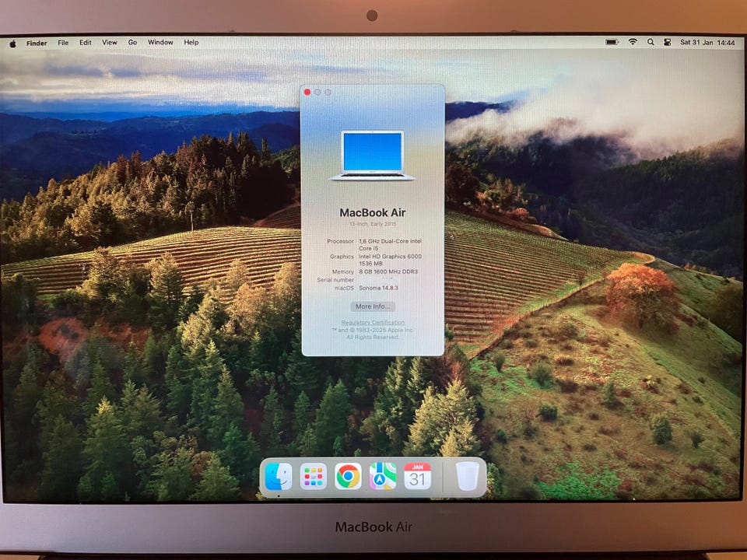
Task: Click the More Info button
Action: click(x=373, y=306)
